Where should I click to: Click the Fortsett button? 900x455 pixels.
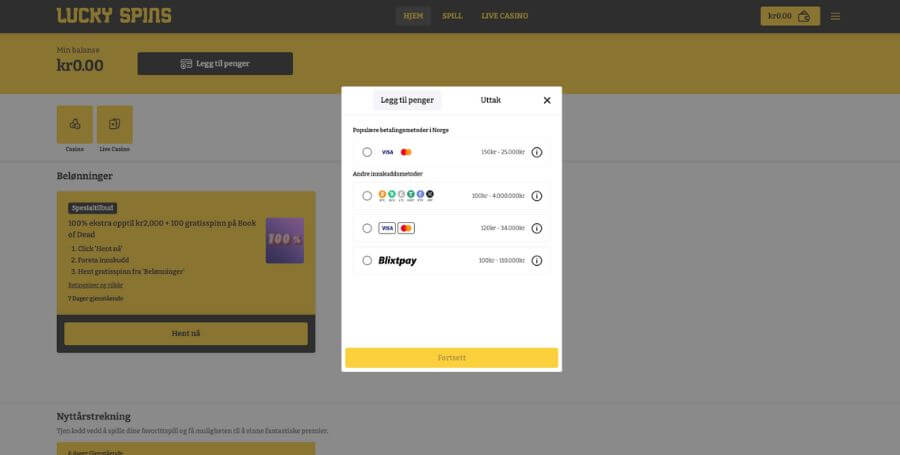[452, 357]
